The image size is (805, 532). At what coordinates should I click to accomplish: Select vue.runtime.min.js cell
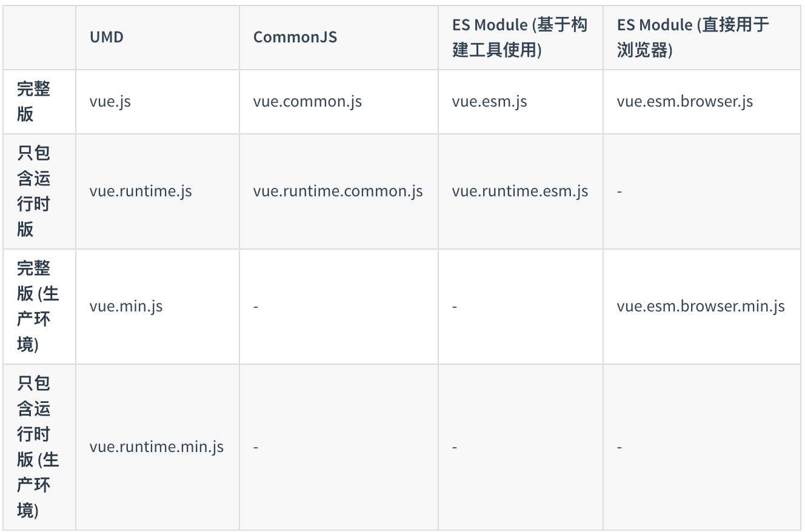156,447
